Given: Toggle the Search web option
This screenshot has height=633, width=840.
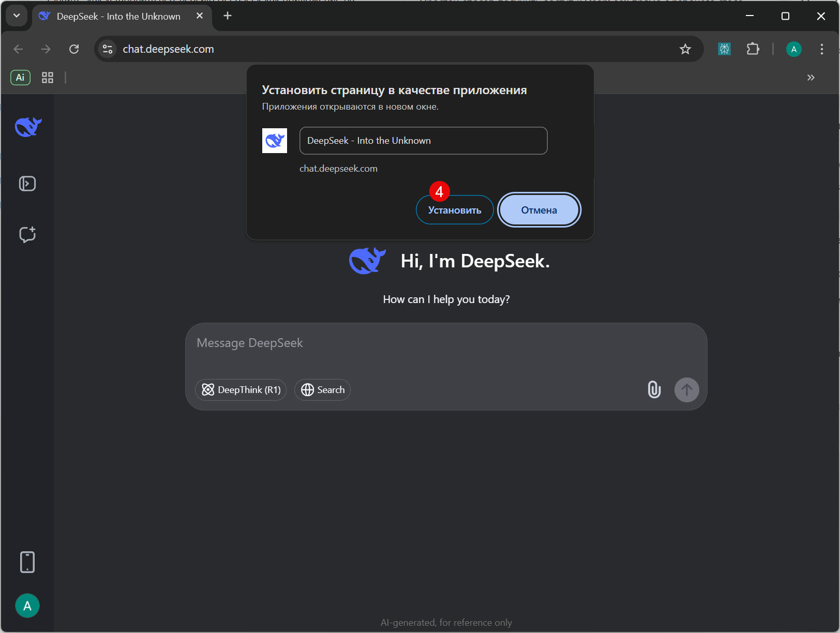Looking at the screenshot, I should coord(323,390).
